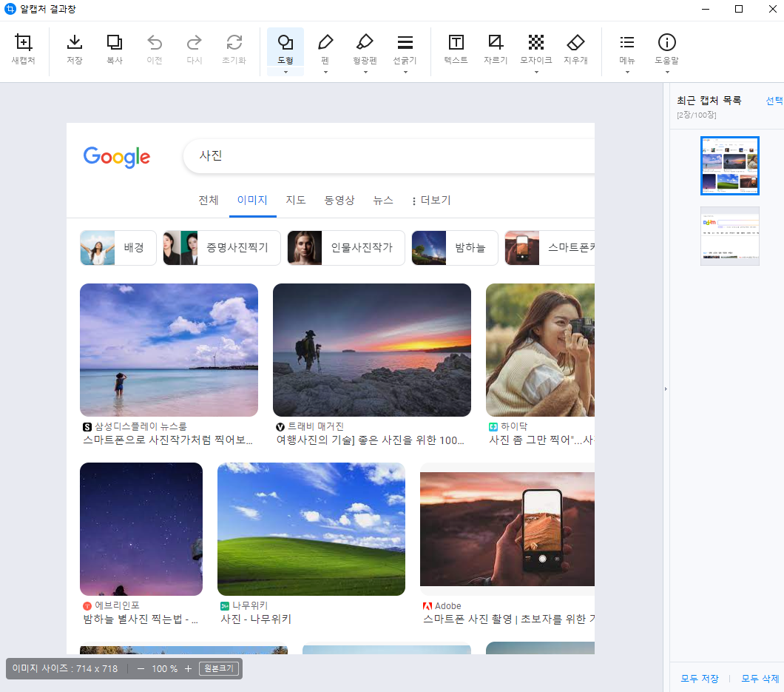Open the green hill photo from 나무위키

(x=311, y=529)
